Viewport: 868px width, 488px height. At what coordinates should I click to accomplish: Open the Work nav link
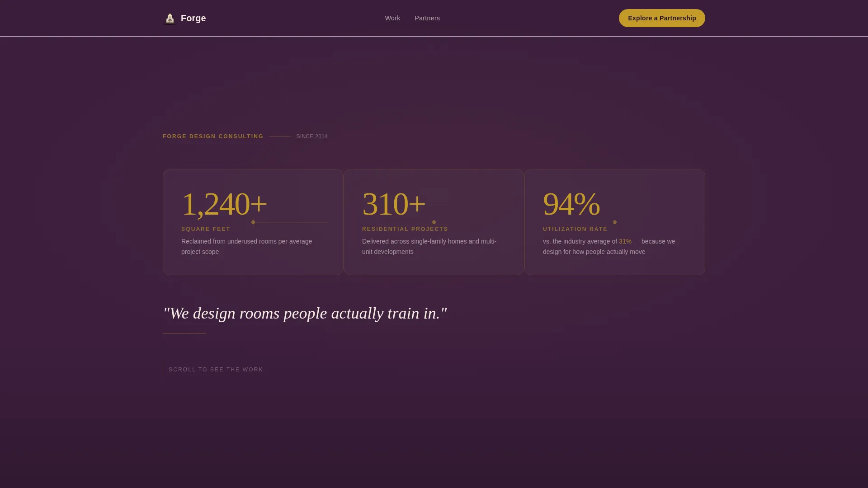[x=392, y=18]
